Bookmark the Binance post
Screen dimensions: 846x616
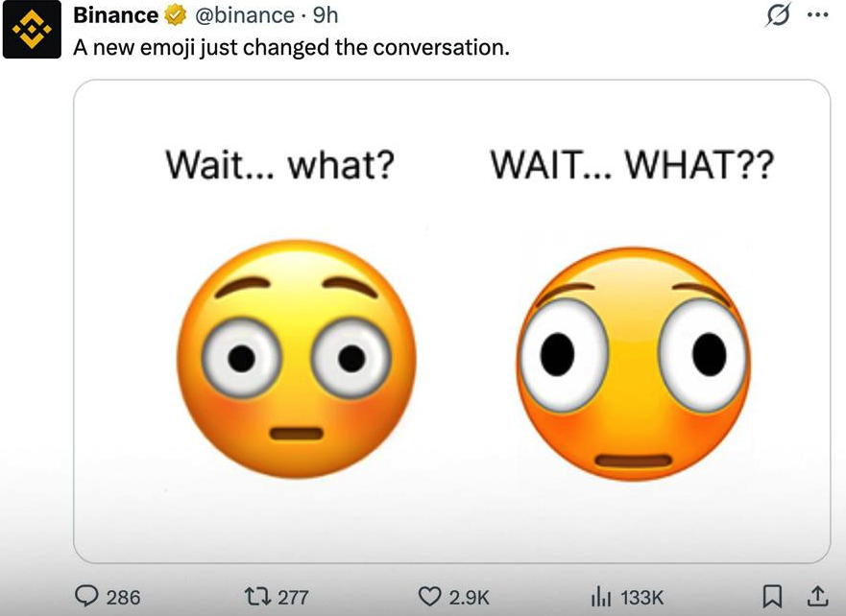click(x=773, y=596)
